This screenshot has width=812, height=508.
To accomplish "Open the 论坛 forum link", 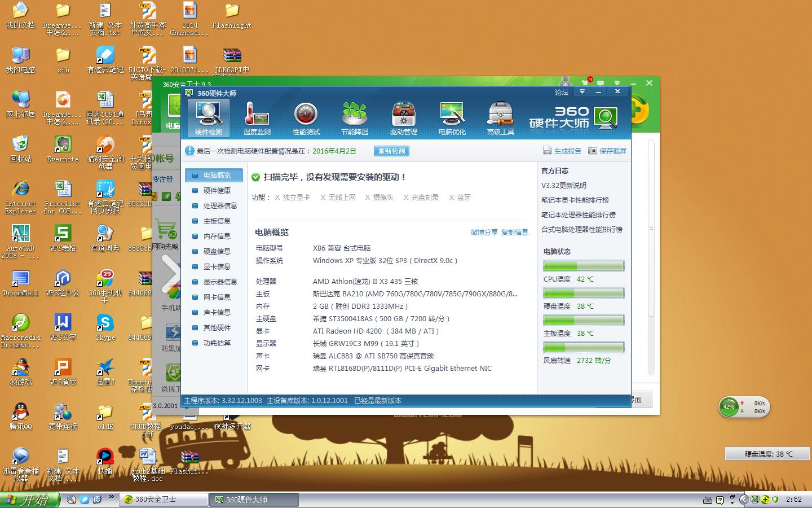I will click(x=562, y=92).
